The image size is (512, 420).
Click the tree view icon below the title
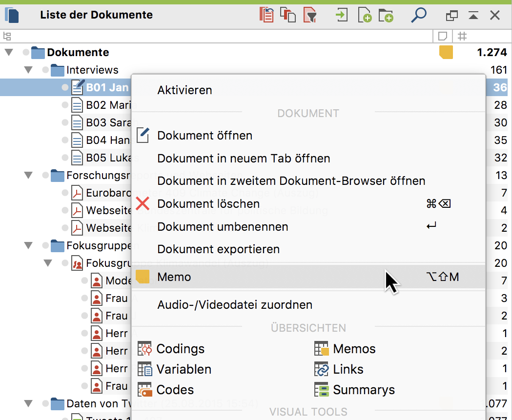point(7,36)
